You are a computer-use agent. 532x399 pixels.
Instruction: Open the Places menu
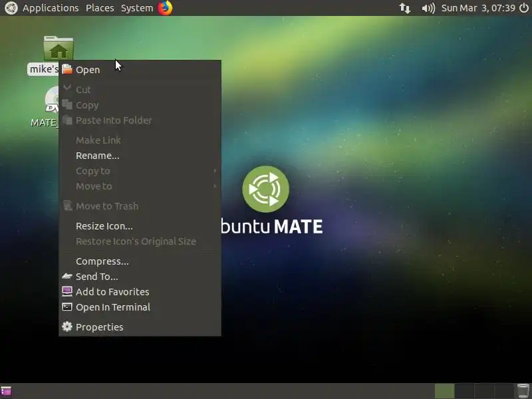(100, 8)
